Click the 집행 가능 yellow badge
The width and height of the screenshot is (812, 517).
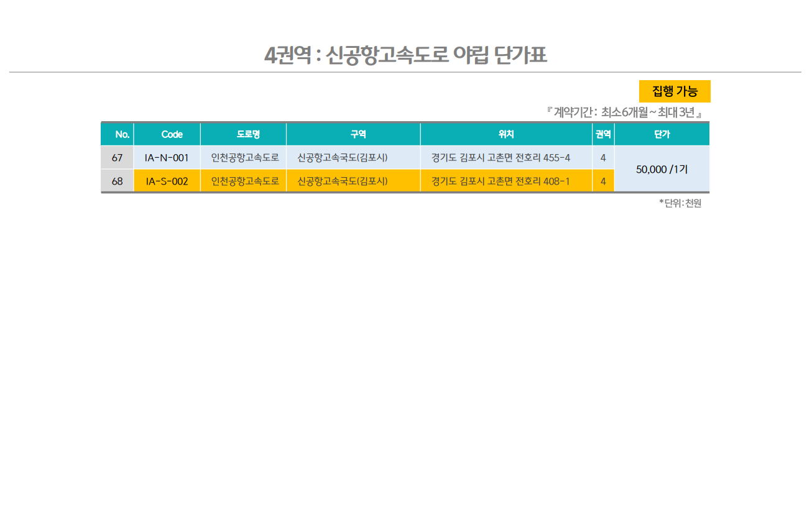[675, 91]
